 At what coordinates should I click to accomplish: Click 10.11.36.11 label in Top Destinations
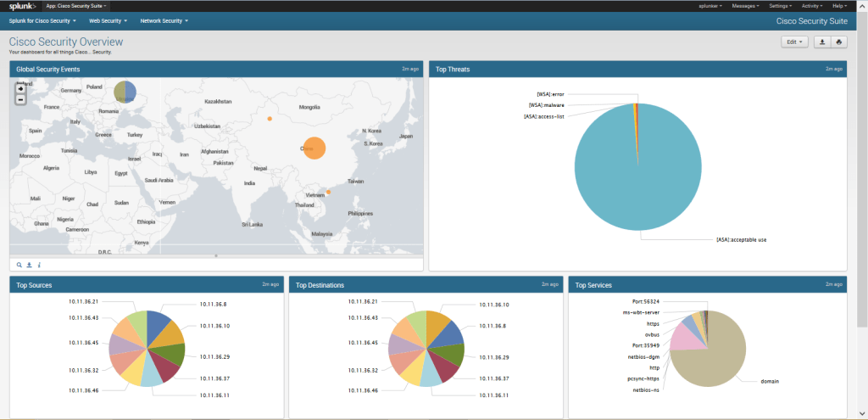pyautogui.click(x=494, y=395)
